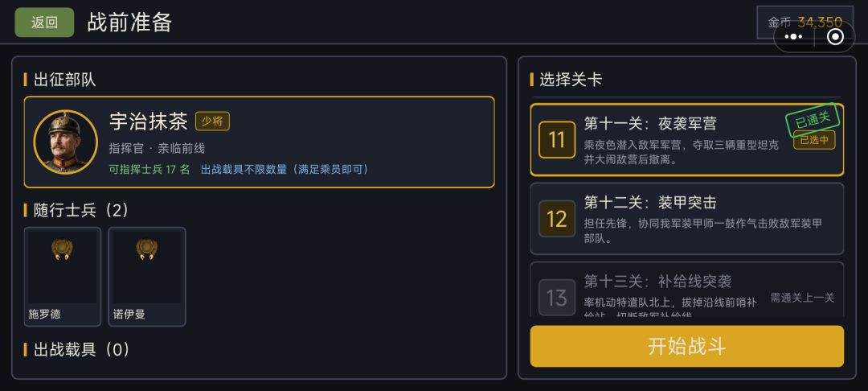
Task: Choose locked stage 第十三关：补给线突袭
Action: [x=687, y=290]
